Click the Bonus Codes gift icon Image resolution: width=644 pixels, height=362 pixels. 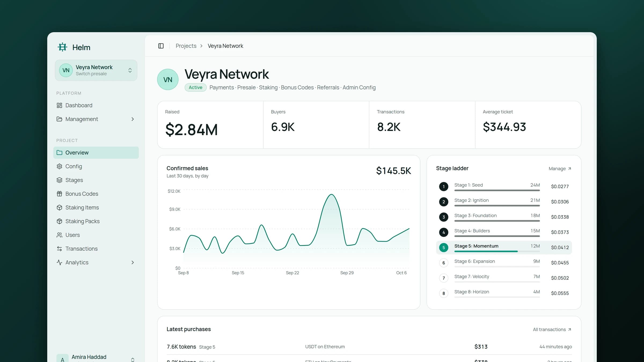click(x=59, y=194)
